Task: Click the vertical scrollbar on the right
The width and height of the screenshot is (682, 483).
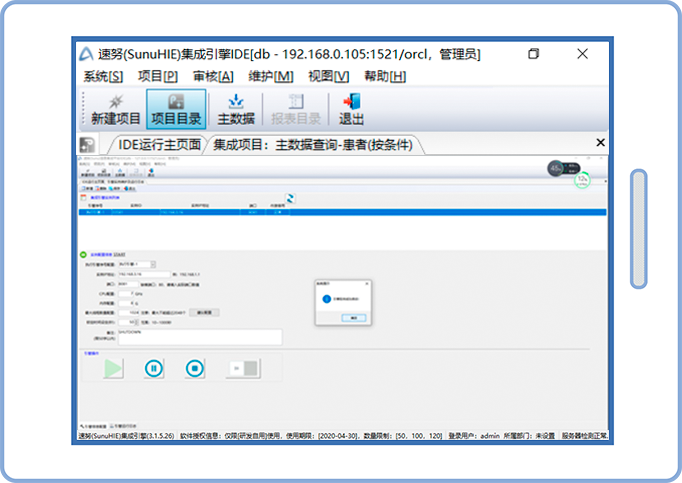Action: point(638,228)
